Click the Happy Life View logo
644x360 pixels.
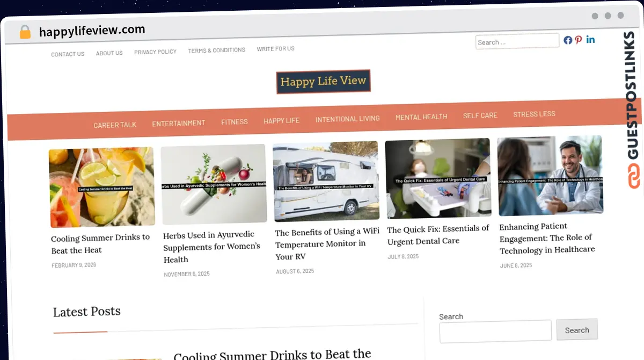323,82
